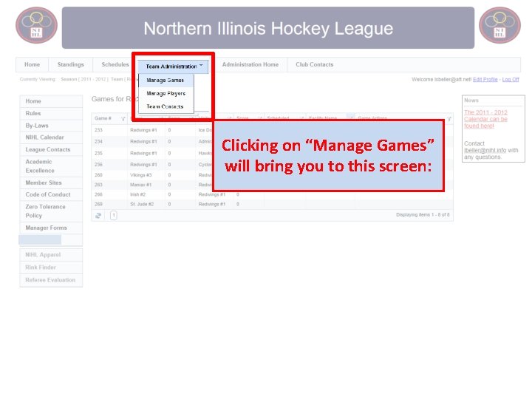Screen dimensions: 532x399
Task: Click the filter icon at the grid's right edge
Action: 449,119
